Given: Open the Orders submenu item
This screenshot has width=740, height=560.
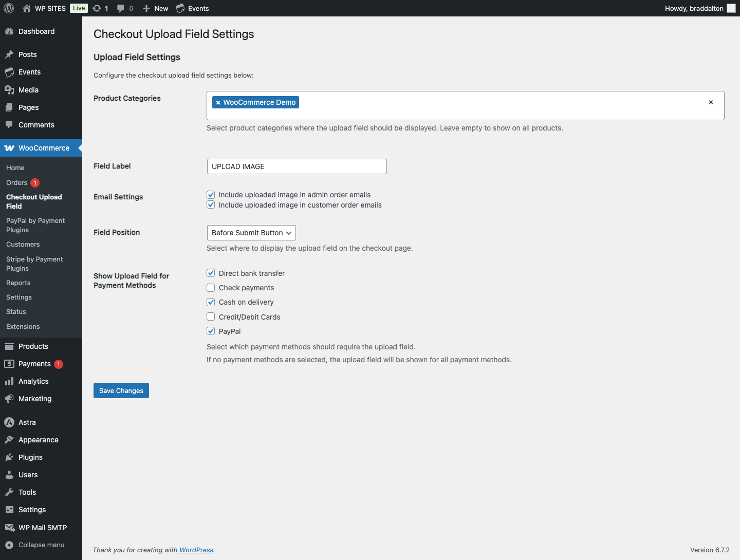Looking at the screenshot, I should point(17,183).
